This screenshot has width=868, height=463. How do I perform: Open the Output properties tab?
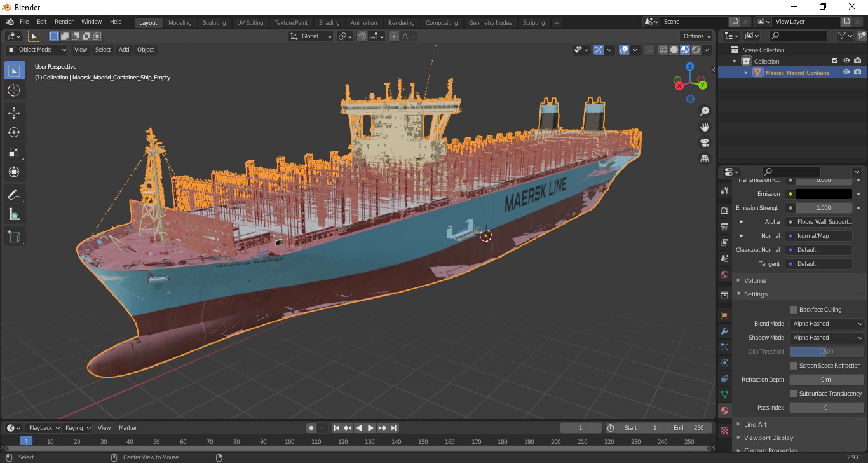coord(724,226)
